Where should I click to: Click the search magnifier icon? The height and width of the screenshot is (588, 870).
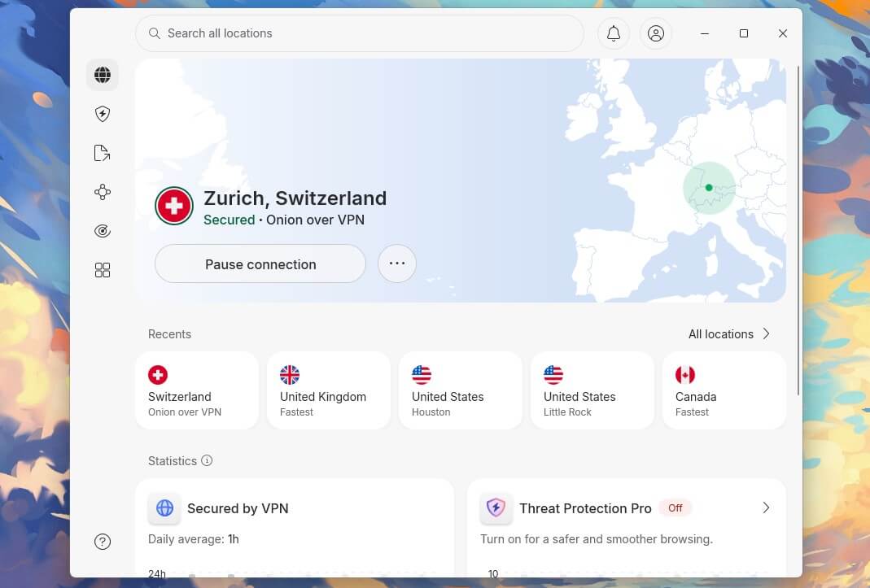point(155,33)
